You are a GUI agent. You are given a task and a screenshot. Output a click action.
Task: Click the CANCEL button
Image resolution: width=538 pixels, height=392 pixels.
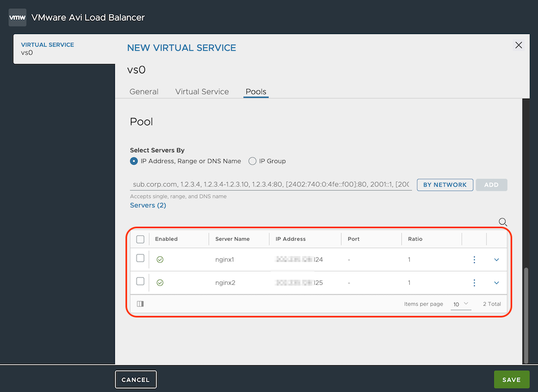pyautogui.click(x=136, y=379)
